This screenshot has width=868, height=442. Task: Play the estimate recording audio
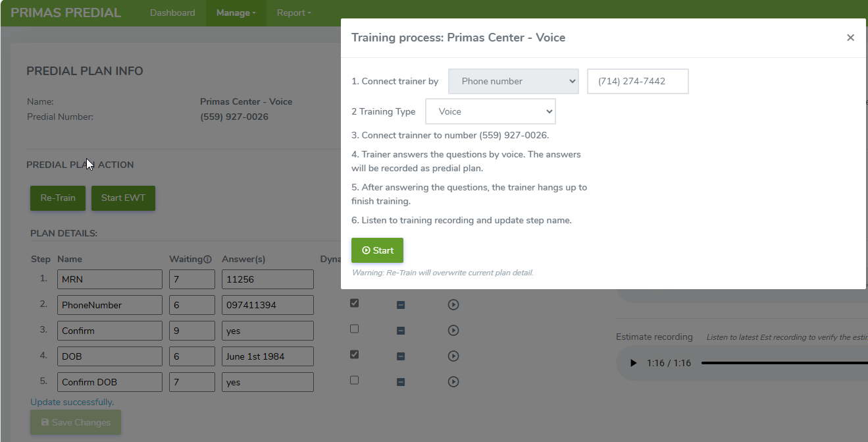point(633,363)
